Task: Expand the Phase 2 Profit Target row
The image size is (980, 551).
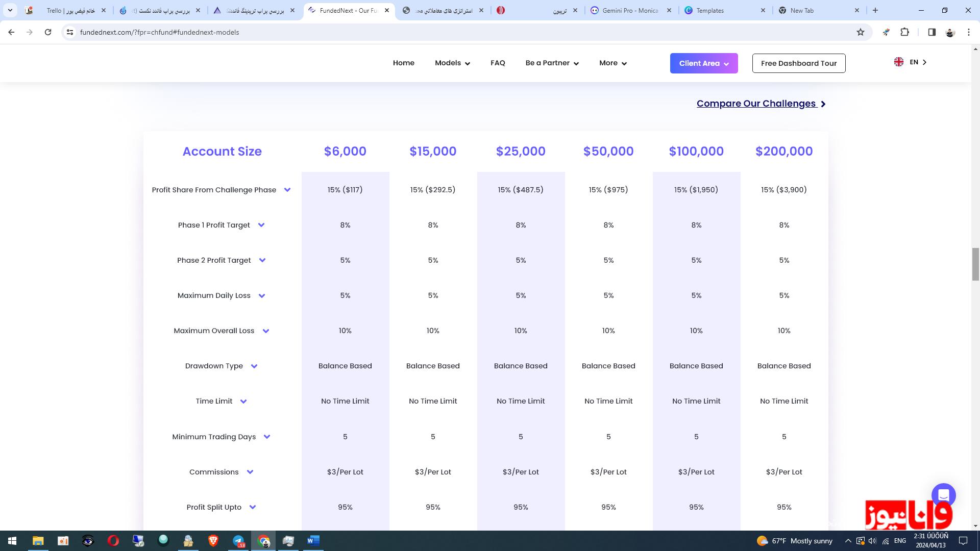Action: click(262, 260)
